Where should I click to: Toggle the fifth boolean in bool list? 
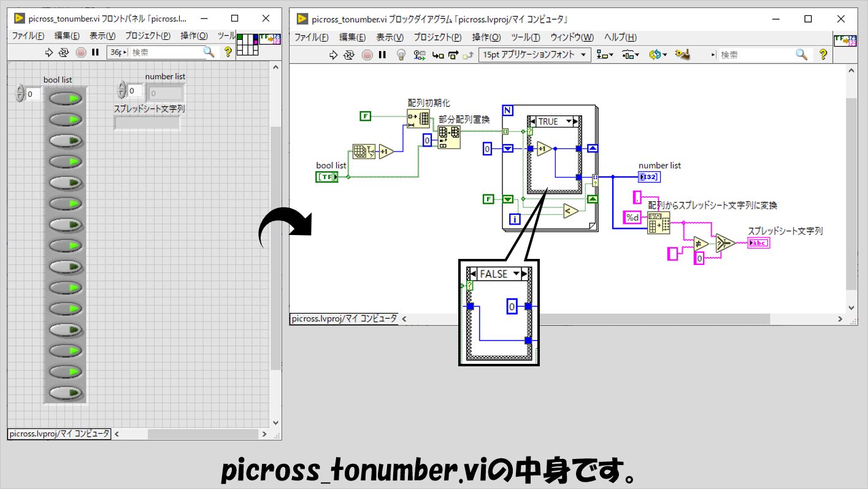(x=66, y=182)
